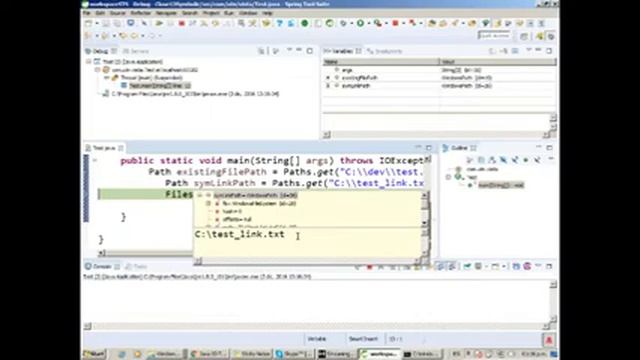Click the Outline view tab
This screenshot has height=360, width=640.
pos(459,148)
